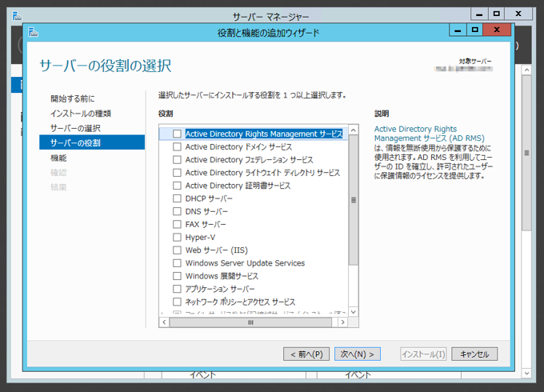Maximize the 役割と機能の追加ウィザード window
The height and width of the screenshot is (392, 544).
pyautogui.click(x=475, y=30)
